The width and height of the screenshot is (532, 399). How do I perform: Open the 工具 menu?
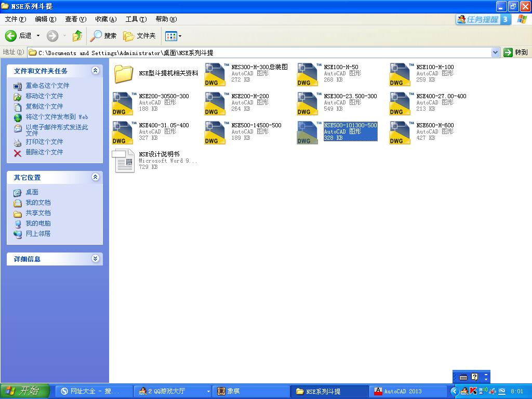tap(136, 19)
